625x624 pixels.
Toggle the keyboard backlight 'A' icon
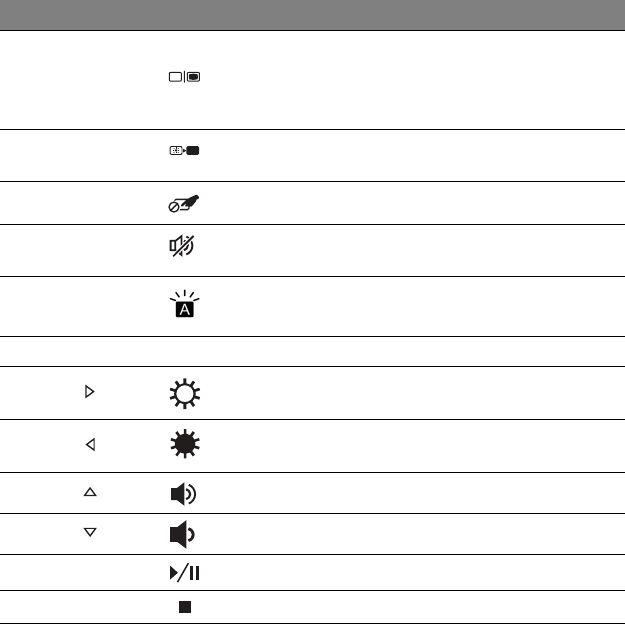(x=185, y=304)
